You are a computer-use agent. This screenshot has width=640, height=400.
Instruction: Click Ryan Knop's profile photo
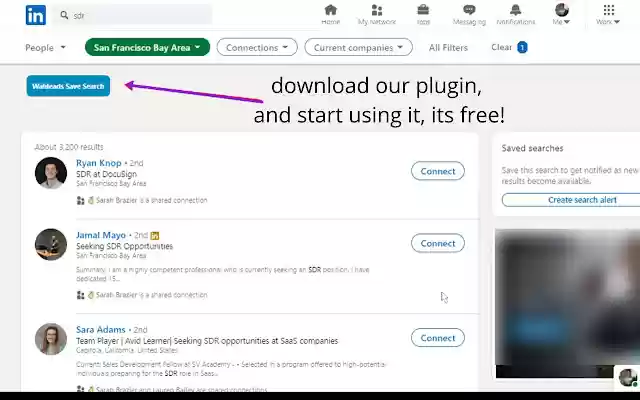(x=51, y=173)
